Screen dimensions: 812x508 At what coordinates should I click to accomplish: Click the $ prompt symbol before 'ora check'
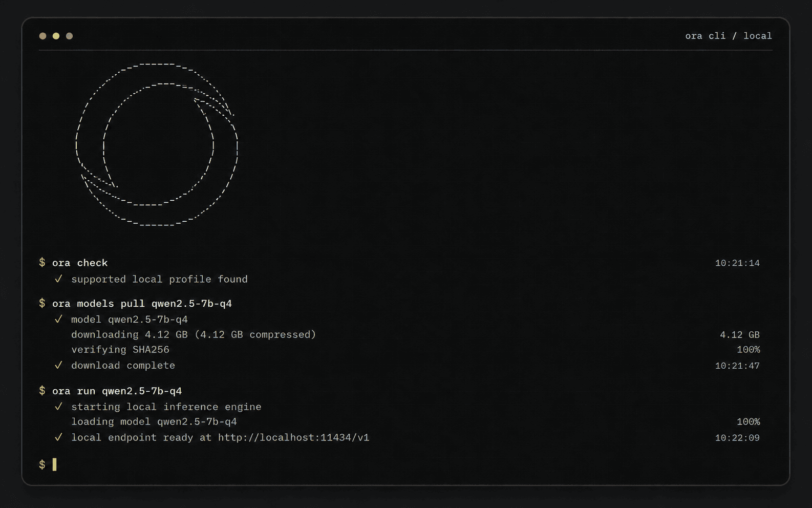tap(42, 263)
